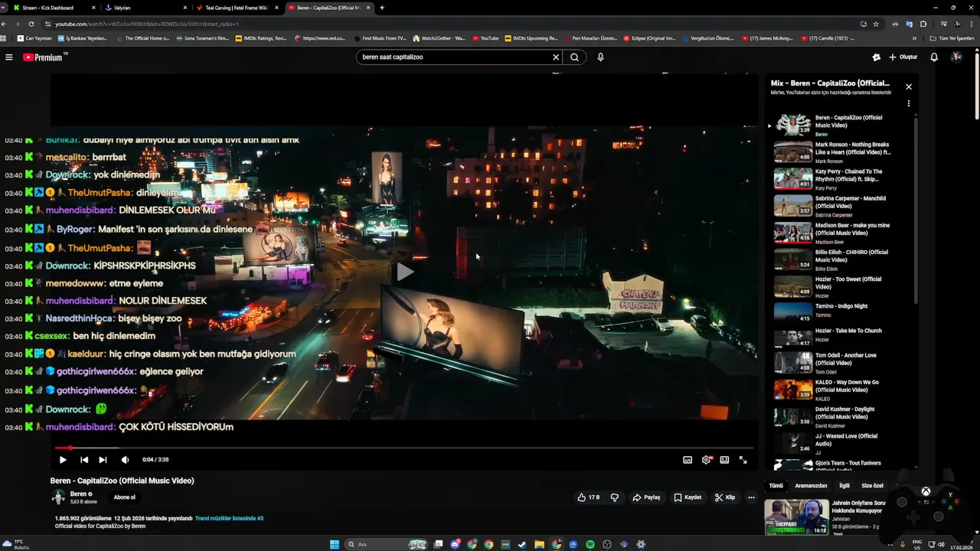Screen dimensions: 980x551
Task: Open the Oluştur create button
Action: (x=903, y=57)
